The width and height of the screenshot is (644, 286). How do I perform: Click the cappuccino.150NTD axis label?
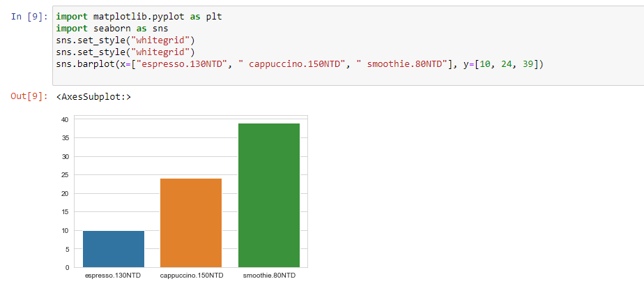coord(192,276)
